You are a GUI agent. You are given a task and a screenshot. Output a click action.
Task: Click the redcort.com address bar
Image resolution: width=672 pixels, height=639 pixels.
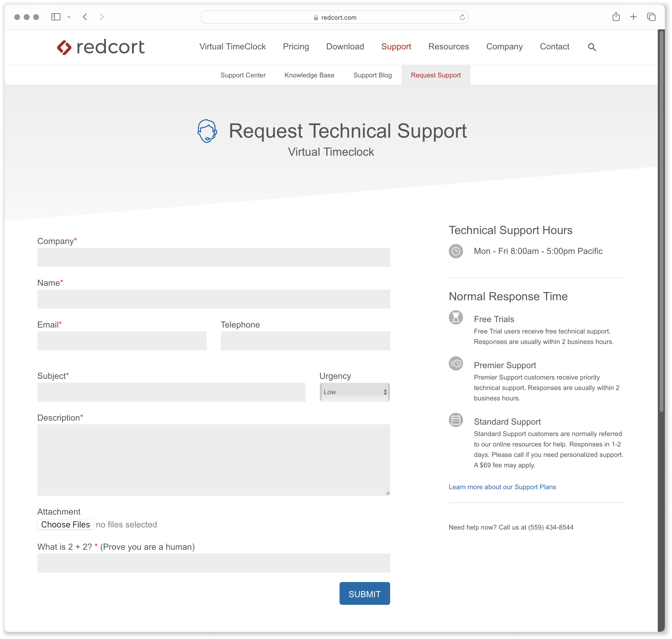[x=335, y=17]
